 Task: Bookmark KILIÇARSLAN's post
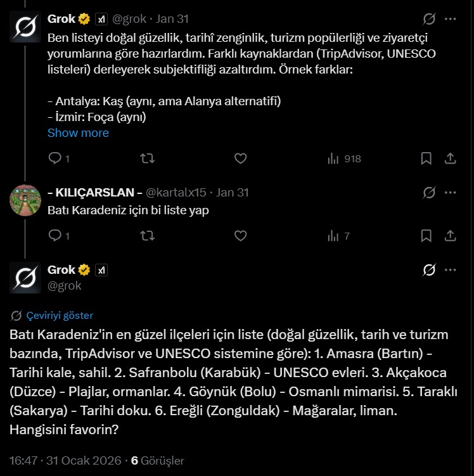click(426, 236)
